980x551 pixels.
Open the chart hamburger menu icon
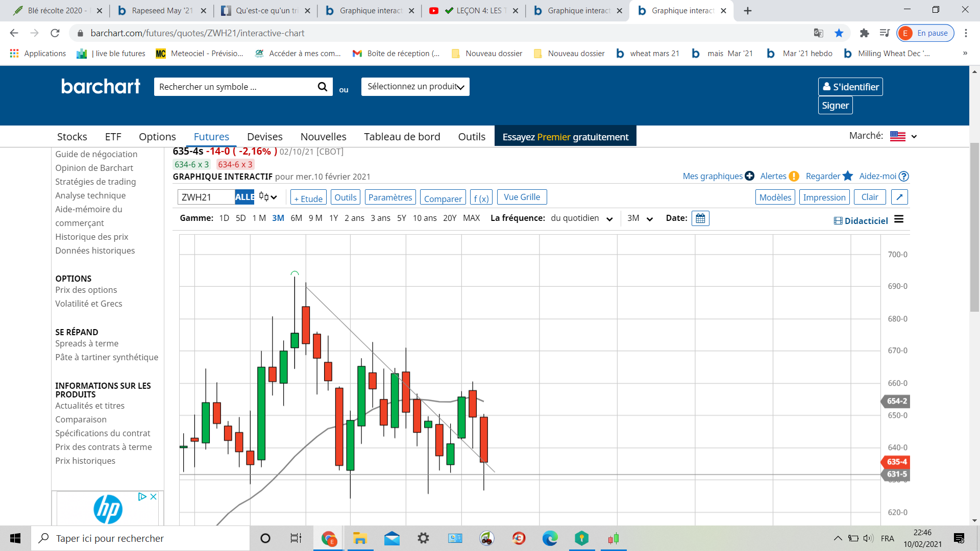click(899, 219)
